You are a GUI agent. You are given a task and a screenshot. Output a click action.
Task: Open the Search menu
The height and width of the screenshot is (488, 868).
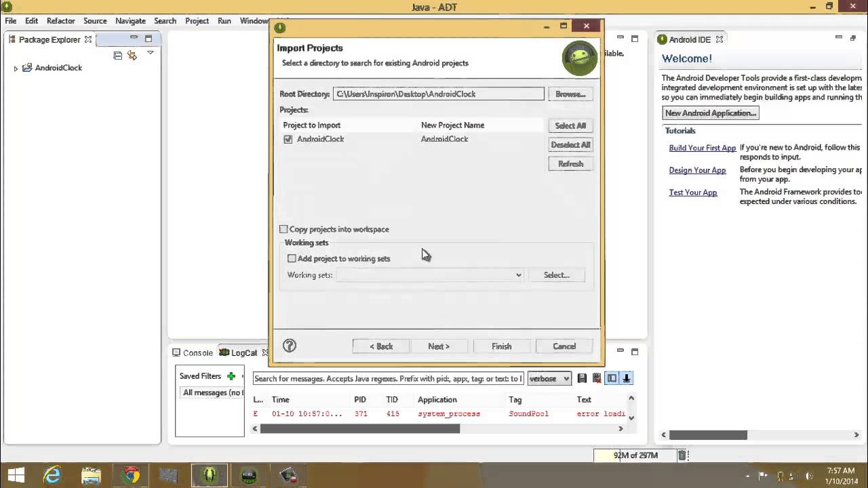coord(165,21)
